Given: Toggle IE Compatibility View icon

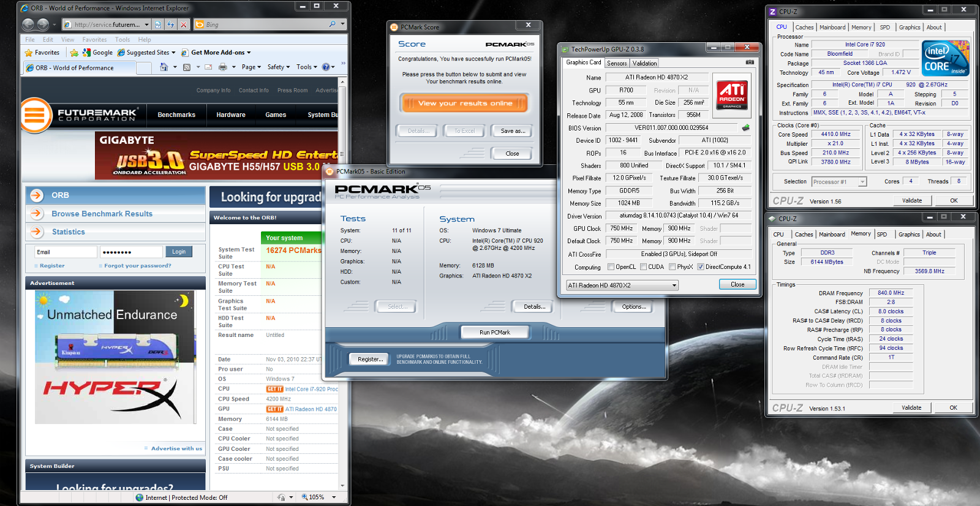Looking at the screenshot, I should (158, 25).
